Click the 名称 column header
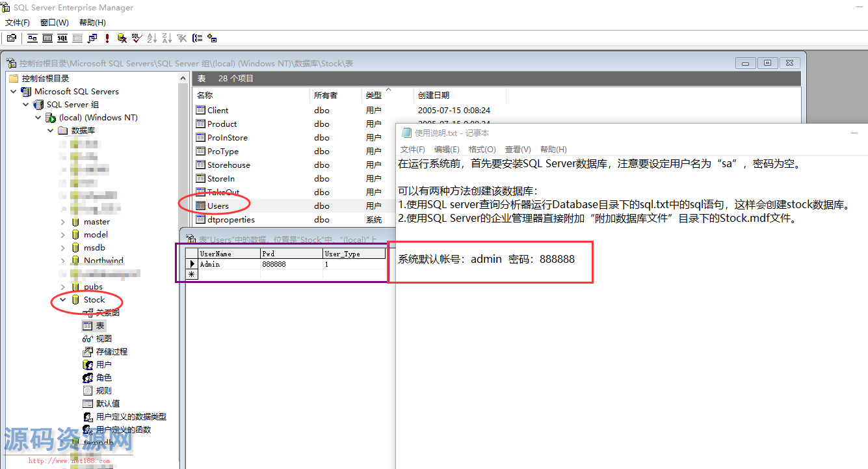868x469 pixels. [205, 95]
